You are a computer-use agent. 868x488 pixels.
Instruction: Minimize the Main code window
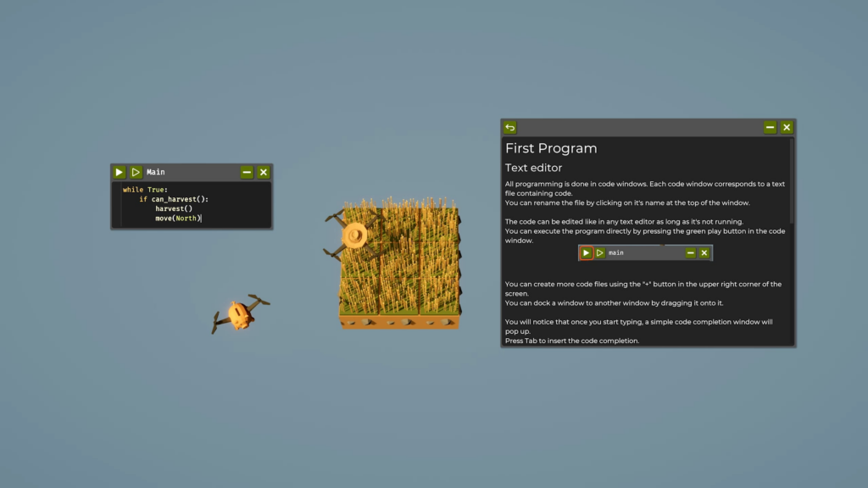coord(247,172)
